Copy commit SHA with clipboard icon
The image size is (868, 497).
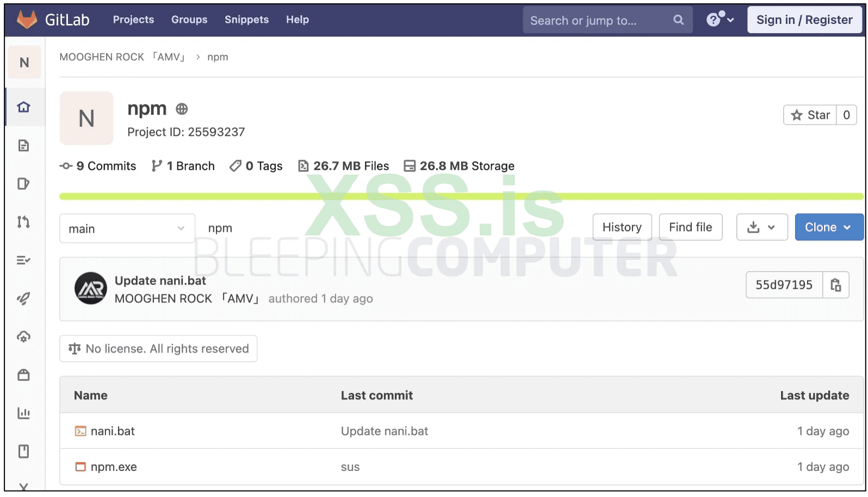[x=836, y=284]
